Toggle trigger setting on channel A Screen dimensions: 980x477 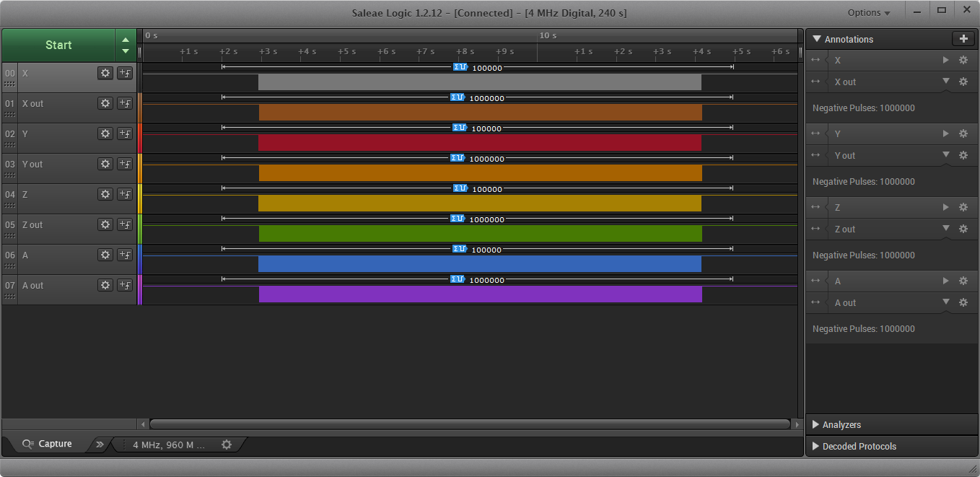pyautogui.click(x=125, y=255)
